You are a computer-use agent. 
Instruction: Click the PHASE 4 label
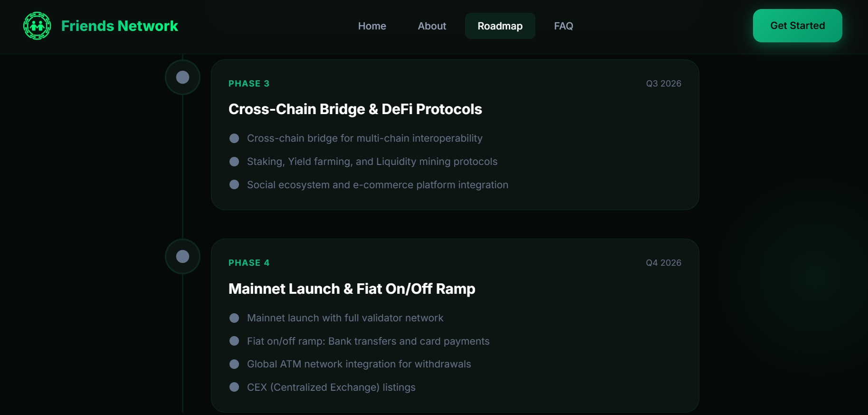(x=249, y=263)
